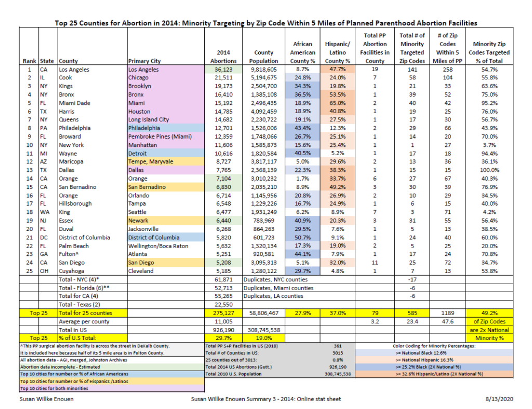Select the 'Total for 25 counties' cell
The width and height of the screenshot is (532, 409).
point(92,313)
